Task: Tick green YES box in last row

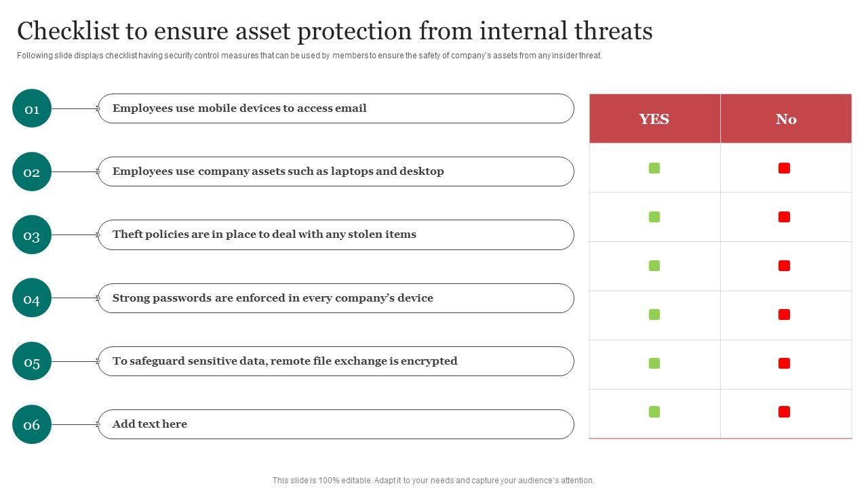Action: (x=654, y=411)
